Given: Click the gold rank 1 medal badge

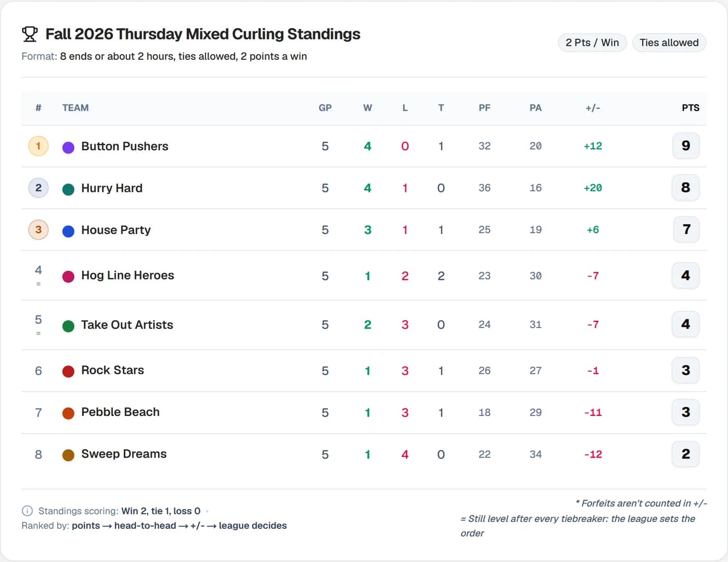Looking at the screenshot, I should (x=38, y=146).
